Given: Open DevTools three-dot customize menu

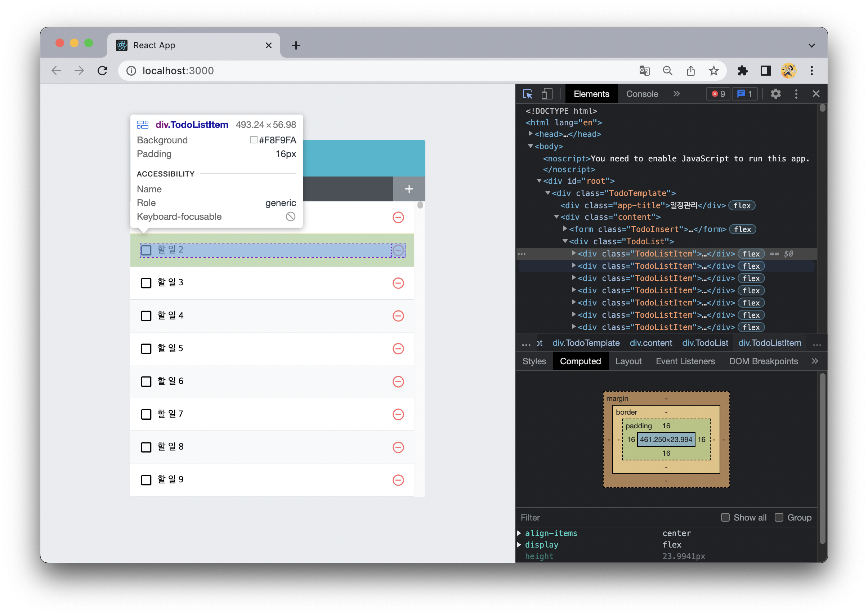Looking at the screenshot, I should coord(796,94).
